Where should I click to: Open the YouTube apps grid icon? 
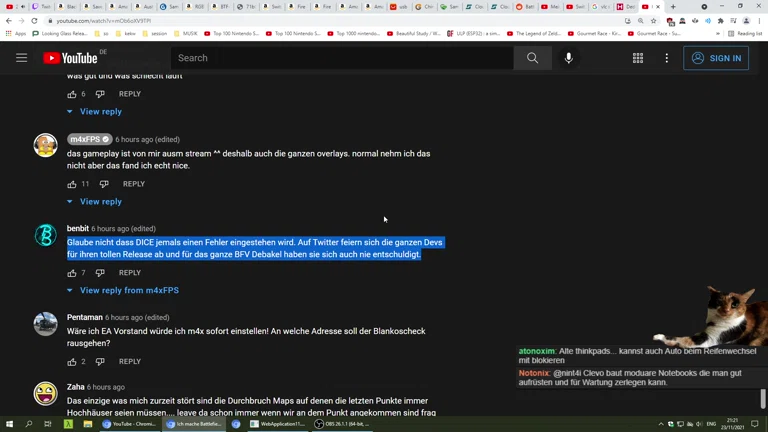(637, 58)
